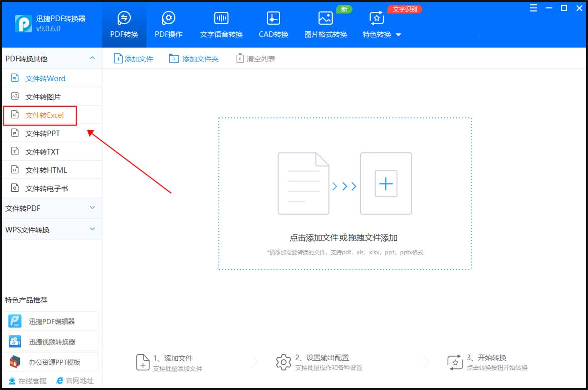Viewport: 588px width, 390px height.
Task: Open 办公资源PPT模板 from recommendations
Action: [x=52, y=361]
